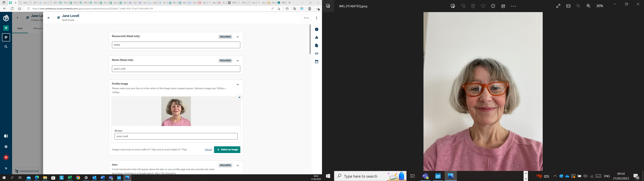The width and height of the screenshot is (644, 181).
Task: Collapse the ResourceId field chevron
Action: tap(237, 37)
